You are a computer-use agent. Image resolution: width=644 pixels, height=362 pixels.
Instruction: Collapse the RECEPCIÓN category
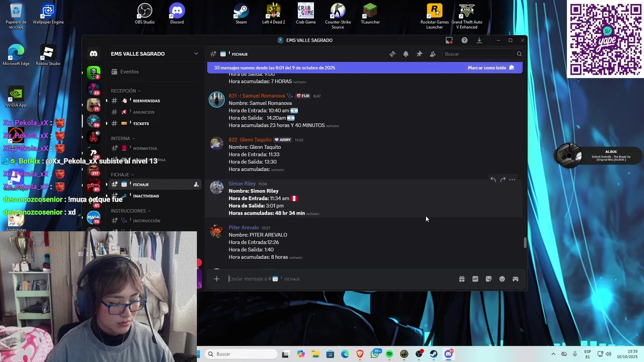[126, 91]
